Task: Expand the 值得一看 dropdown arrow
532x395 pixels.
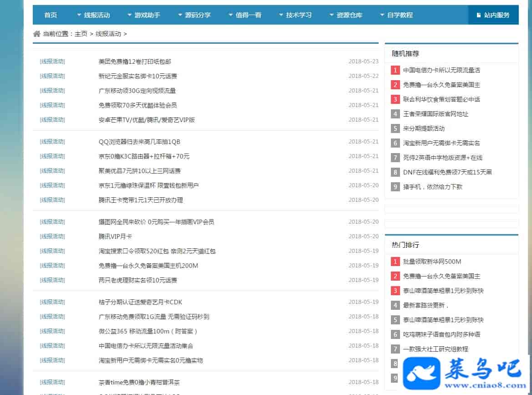Action: (x=231, y=15)
